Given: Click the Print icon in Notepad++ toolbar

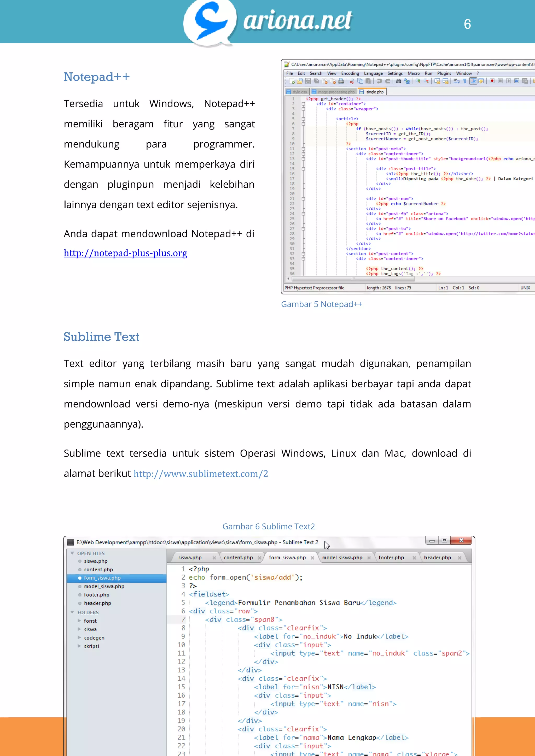Looking at the screenshot, I should [x=341, y=81].
